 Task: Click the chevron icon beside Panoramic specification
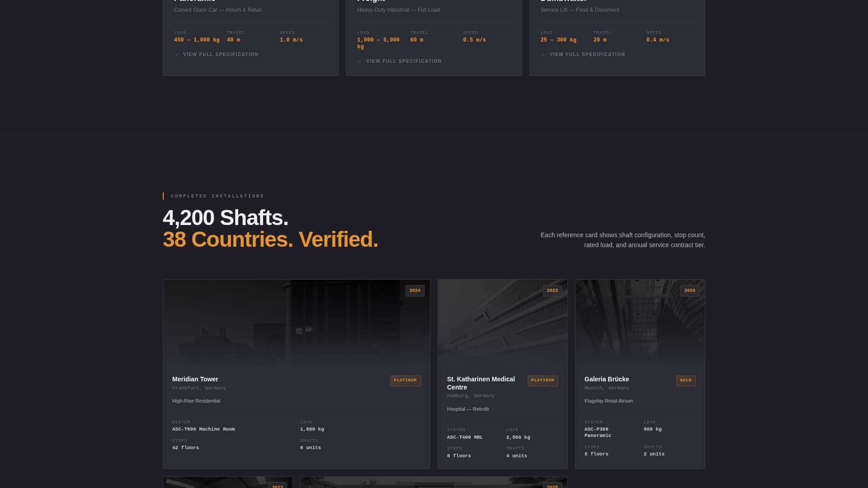tap(177, 55)
